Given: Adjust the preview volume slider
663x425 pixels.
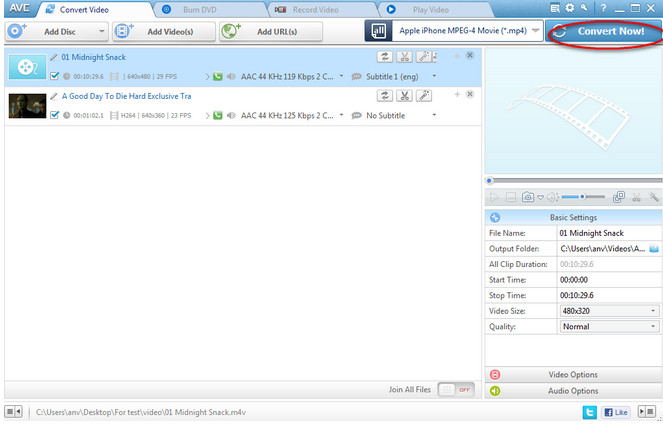Looking at the screenshot, I should (582, 197).
